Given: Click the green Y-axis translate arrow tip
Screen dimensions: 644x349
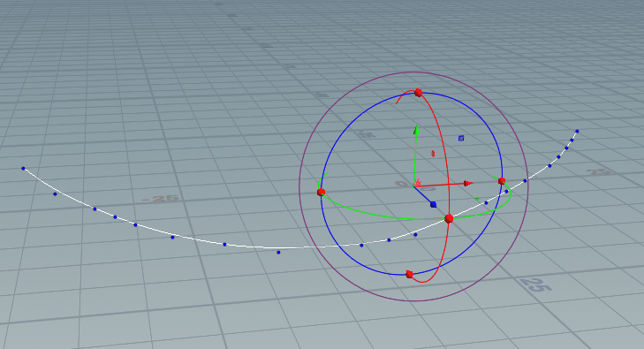Looking at the screenshot, I should pyautogui.click(x=416, y=130).
